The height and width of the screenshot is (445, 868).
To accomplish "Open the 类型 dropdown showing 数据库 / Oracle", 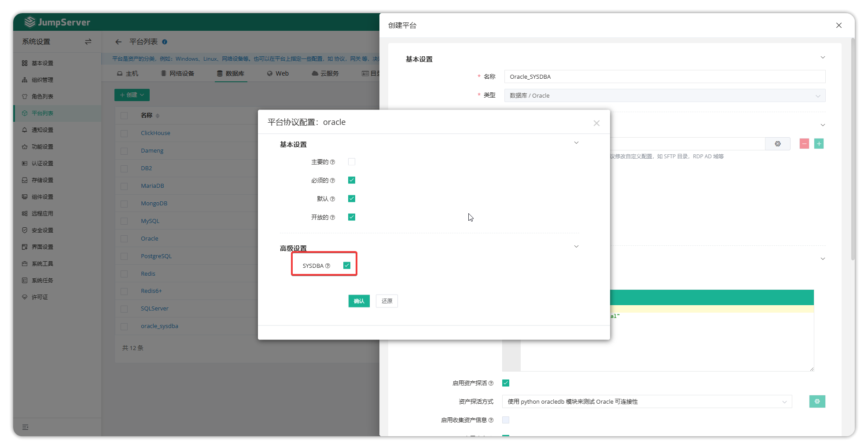I will click(664, 95).
